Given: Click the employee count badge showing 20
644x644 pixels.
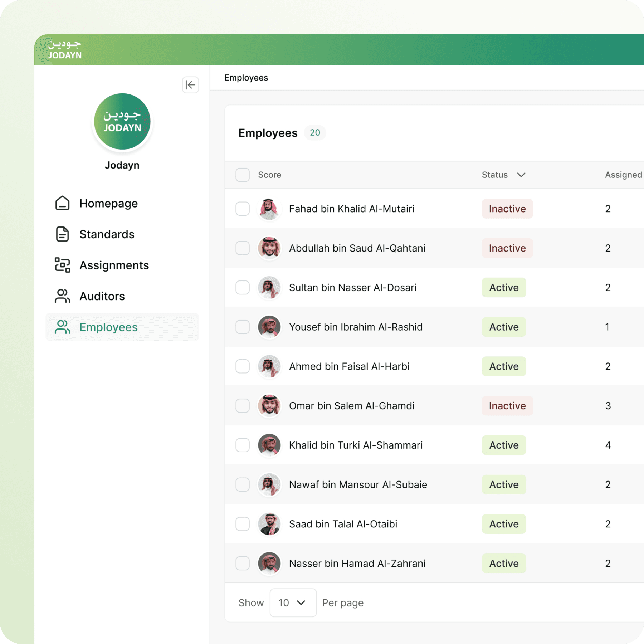Looking at the screenshot, I should click(315, 133).
